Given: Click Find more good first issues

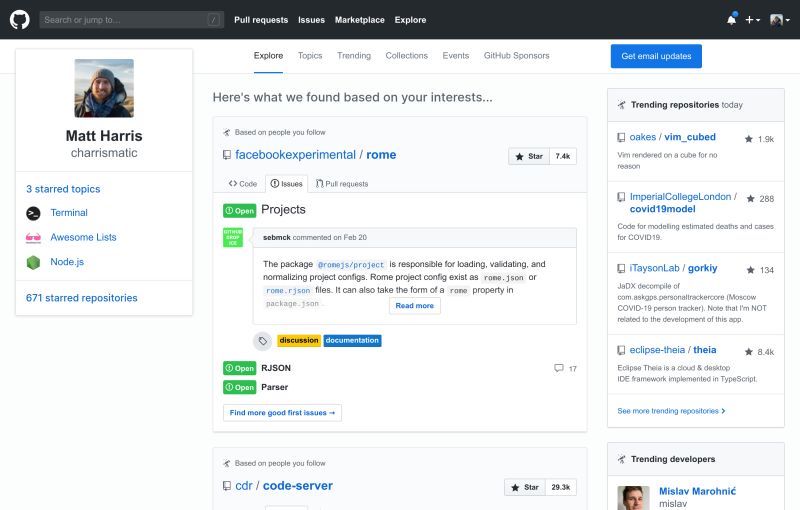Looking at the screenshot, I should 282,413.
